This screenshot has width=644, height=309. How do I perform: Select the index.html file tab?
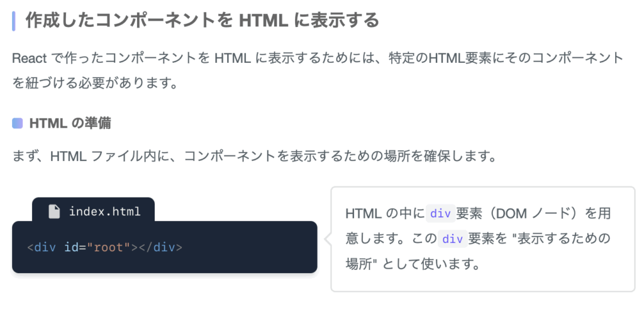coord(93,210)
